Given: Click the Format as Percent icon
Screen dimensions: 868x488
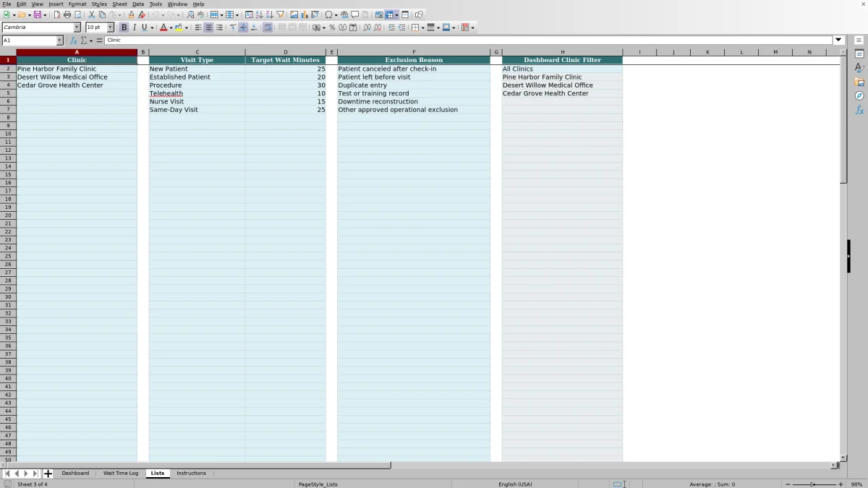Looking at the screenshot, I should coord(332,27).
